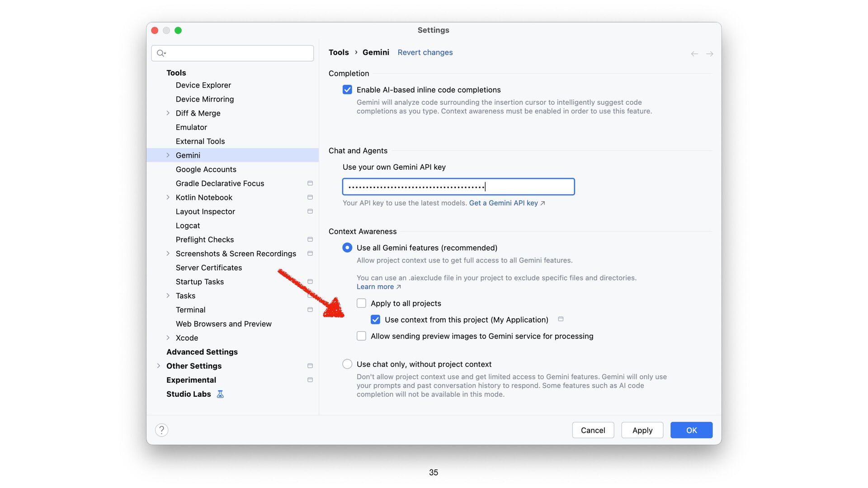Click project-level icon beside Other Settings
Screen dimensions: 868x488
click(310, 366)
